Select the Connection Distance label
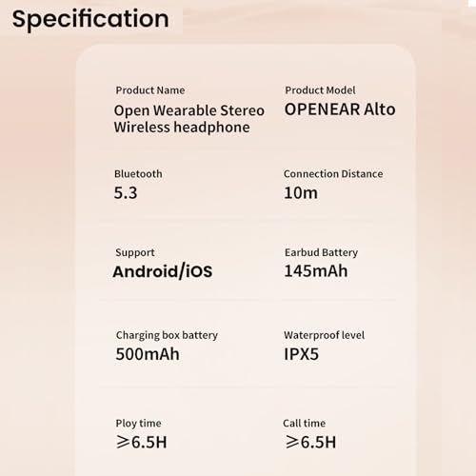The height and width of the screenshot is (476, 476). tap(333, 174)
